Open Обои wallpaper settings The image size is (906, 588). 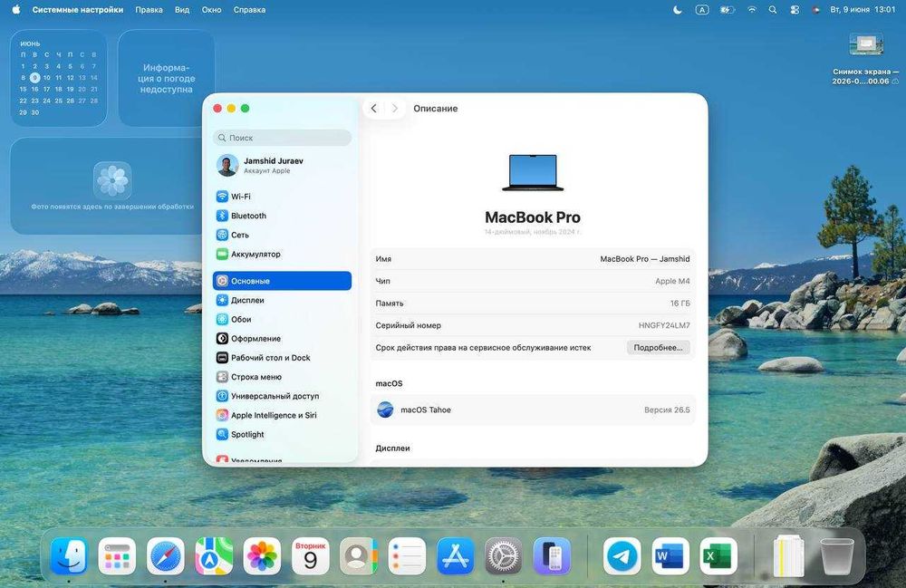(282, 319)
